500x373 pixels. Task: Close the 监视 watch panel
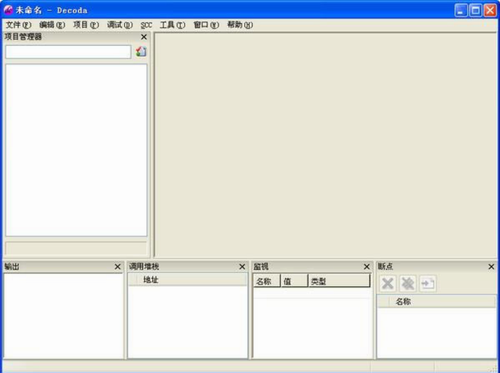point(366,267)
